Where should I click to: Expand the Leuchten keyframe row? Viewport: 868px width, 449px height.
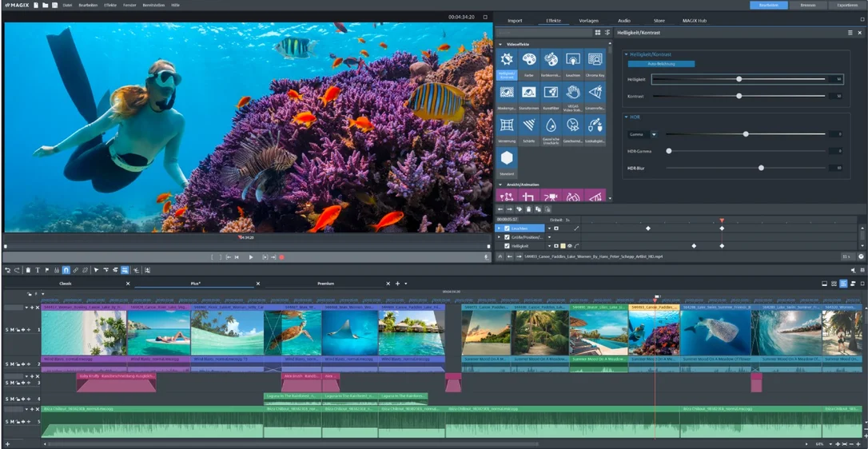pos(499,228)
